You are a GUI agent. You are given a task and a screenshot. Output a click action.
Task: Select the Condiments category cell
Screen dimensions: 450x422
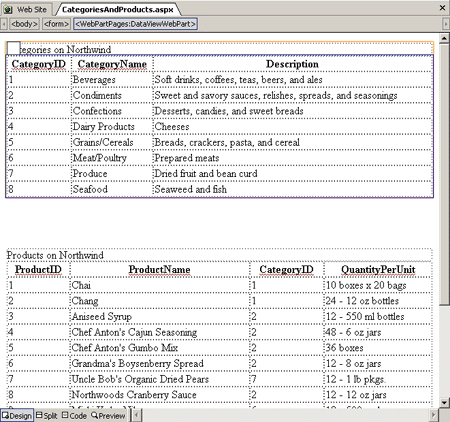(x=112, y=95)
